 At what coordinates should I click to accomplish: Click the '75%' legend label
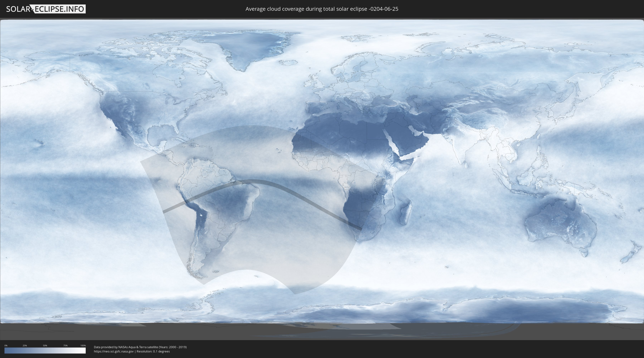click(x=65, y=345)
